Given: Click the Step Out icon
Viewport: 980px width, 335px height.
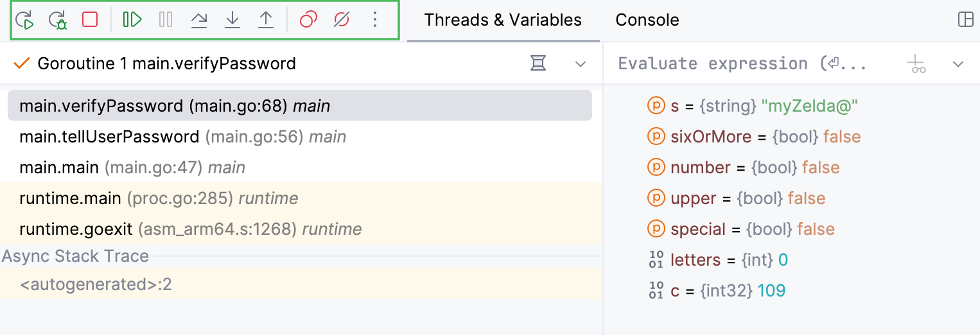Looking at the screenshot, I should point(266,20).
